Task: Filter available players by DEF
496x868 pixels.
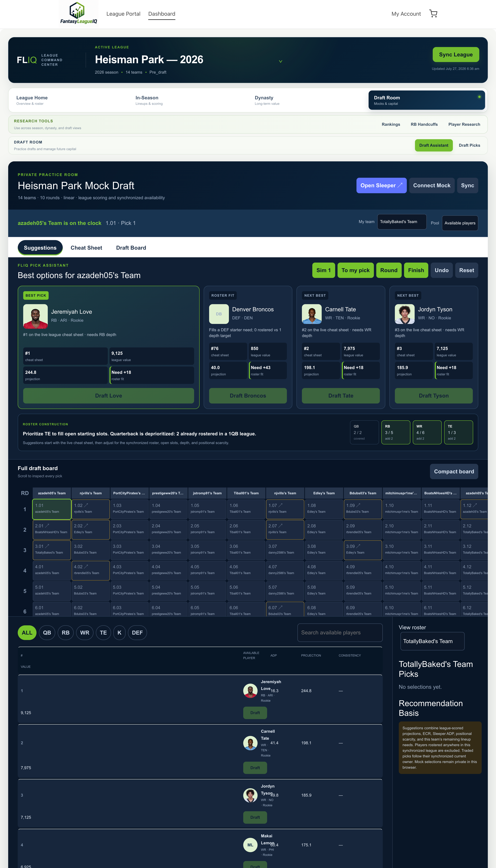Action: pos(137,633)
